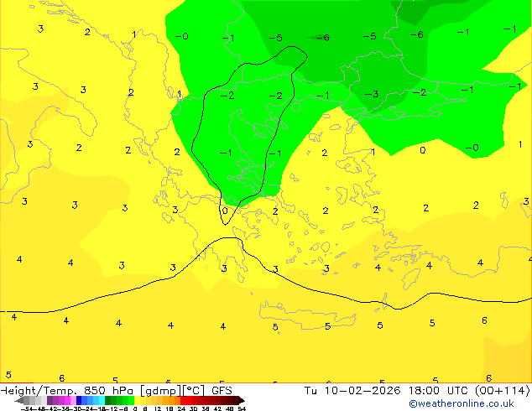
Task: Pick the bright yellow swatch in legend
Action: pyautogui.click(x=137, y=400)
